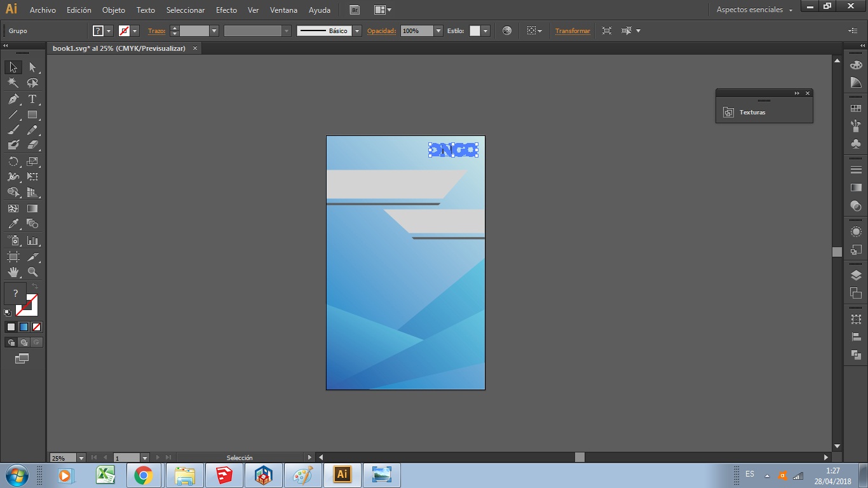This screenshot has width=868, height=488.
Task: Open the Archivo menu
Action: (43, 10)
